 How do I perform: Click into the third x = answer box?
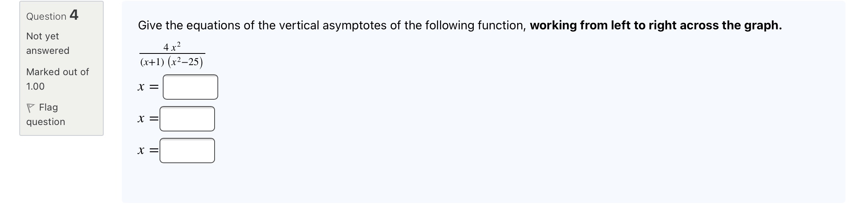[187, 150]
